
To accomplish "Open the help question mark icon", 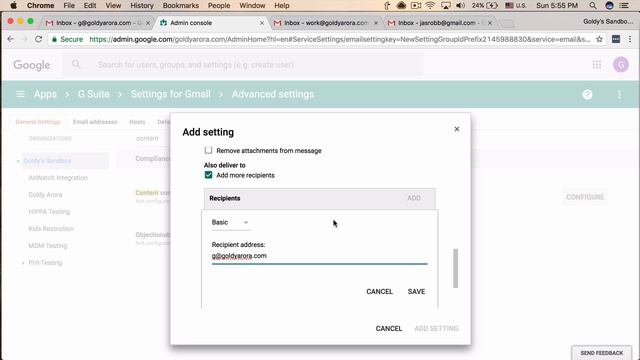I will pyautogui.click(x=587, y=94).
